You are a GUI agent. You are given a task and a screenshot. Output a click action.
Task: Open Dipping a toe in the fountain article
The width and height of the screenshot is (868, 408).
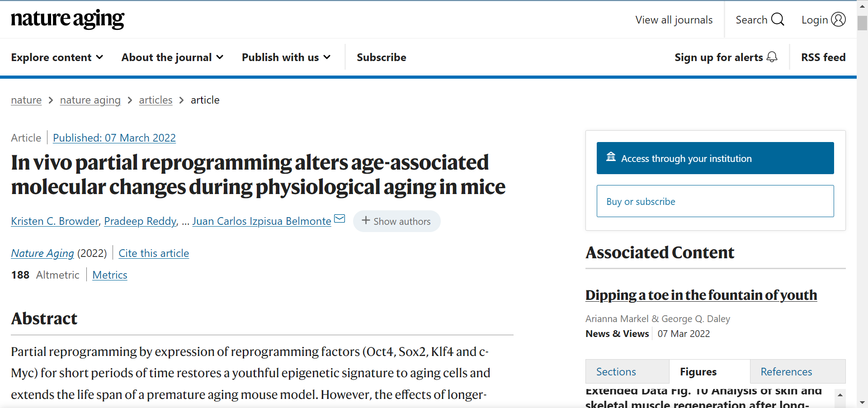pos(701,295)
